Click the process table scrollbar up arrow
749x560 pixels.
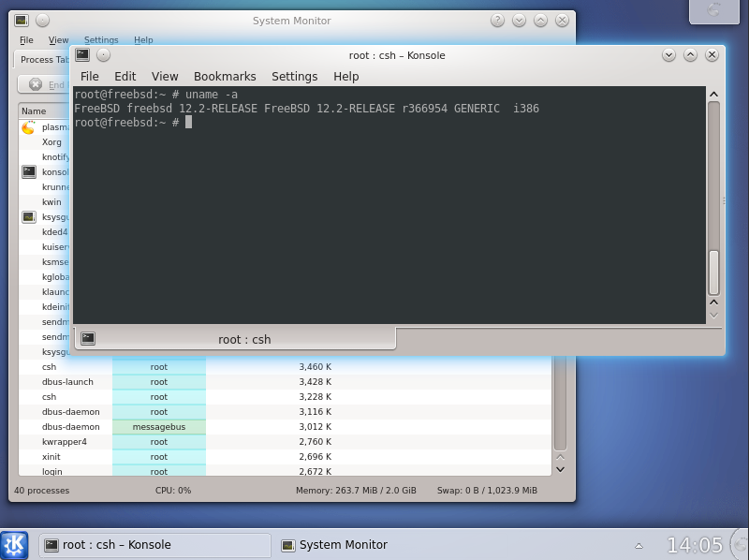(x=560, y=457)
